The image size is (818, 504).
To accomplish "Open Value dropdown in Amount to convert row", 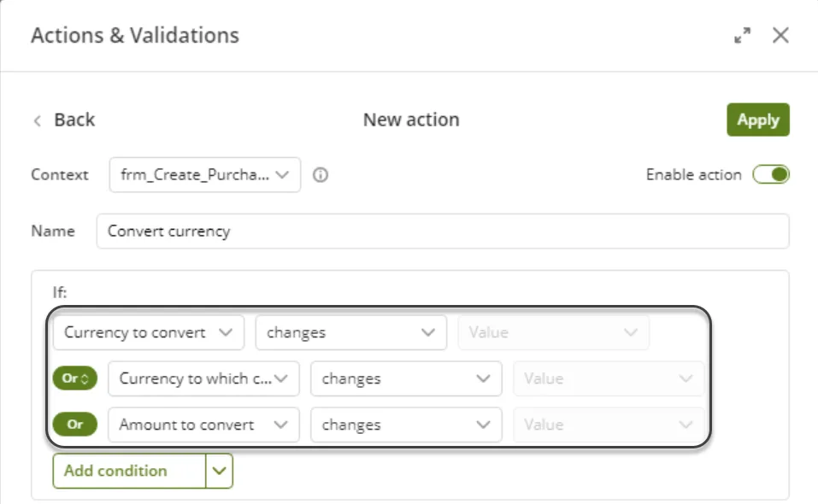I will click(609, 425).
